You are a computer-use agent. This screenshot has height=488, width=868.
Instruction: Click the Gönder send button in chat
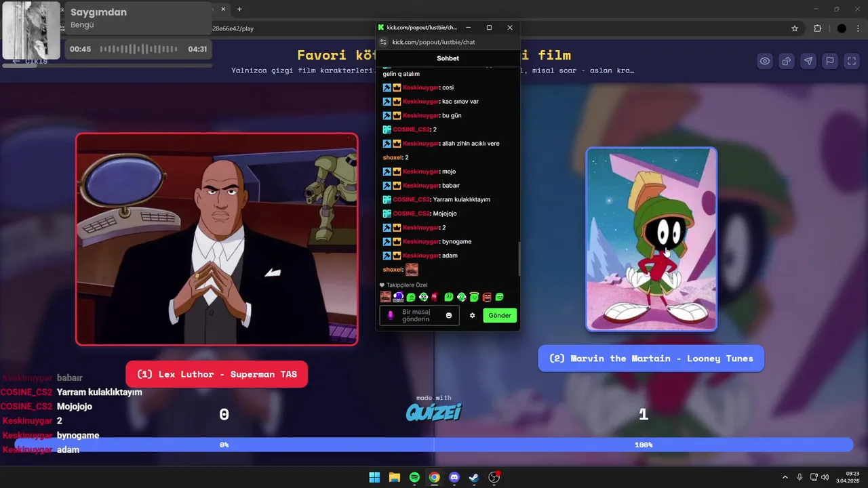point(500,315)
